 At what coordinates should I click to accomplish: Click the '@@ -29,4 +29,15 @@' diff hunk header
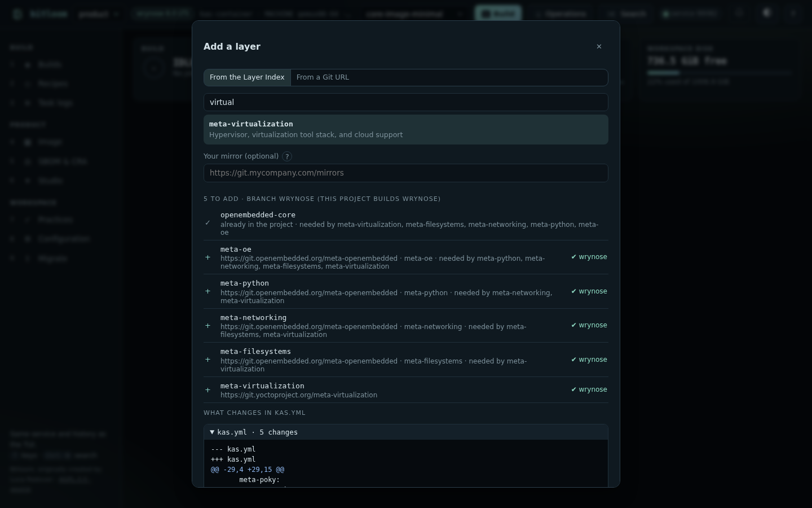point(248,470)
